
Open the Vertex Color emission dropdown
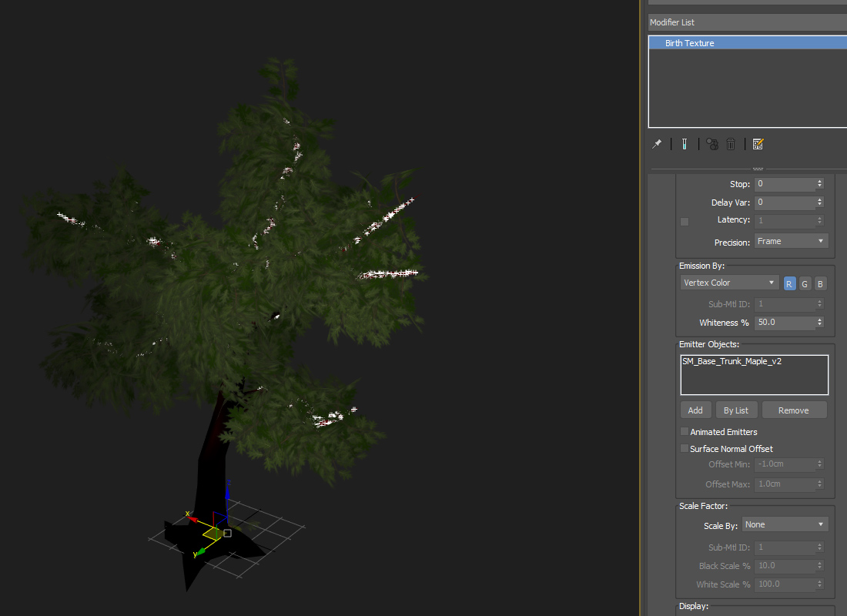(x=729, y=283)
